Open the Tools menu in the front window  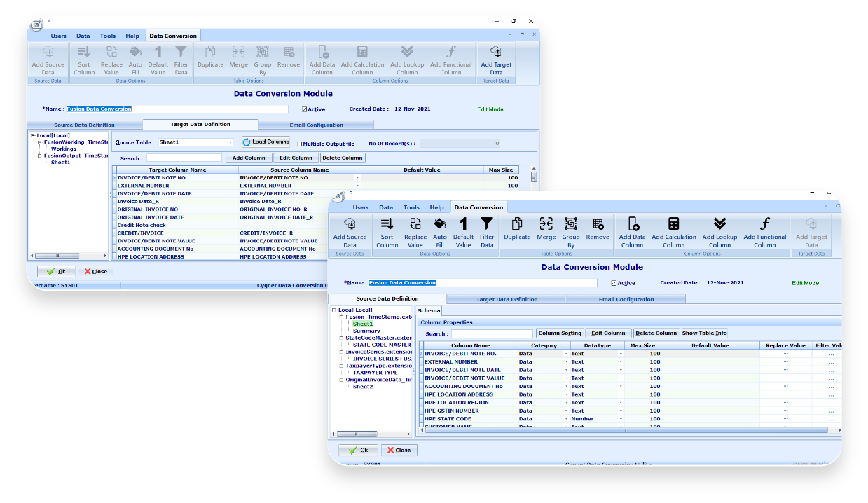411,207
